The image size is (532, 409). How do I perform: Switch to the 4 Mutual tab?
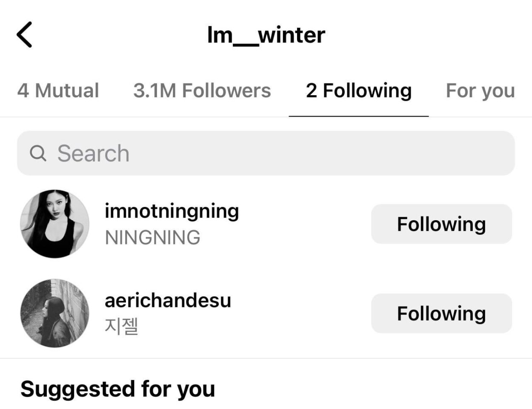tap(59, 91)
